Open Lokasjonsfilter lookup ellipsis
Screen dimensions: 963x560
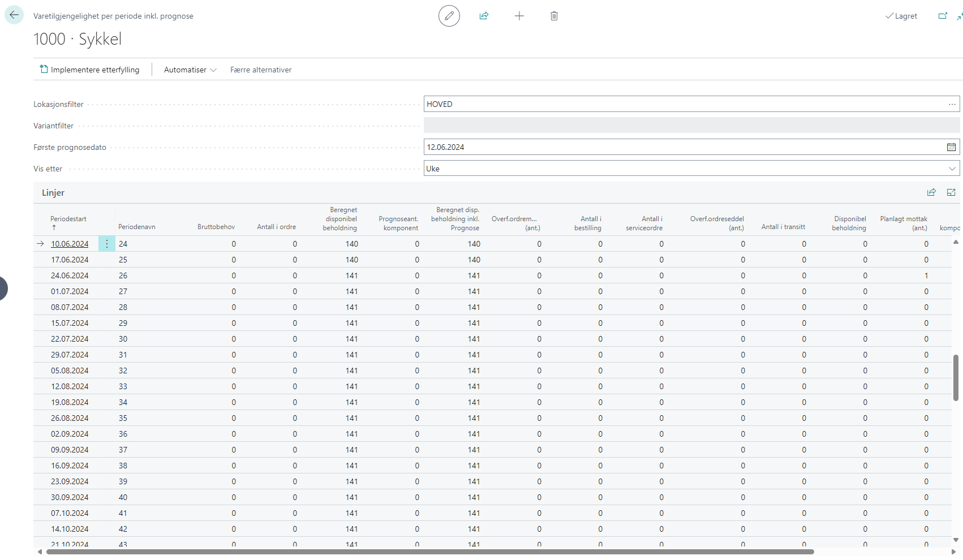click(952, 104)
